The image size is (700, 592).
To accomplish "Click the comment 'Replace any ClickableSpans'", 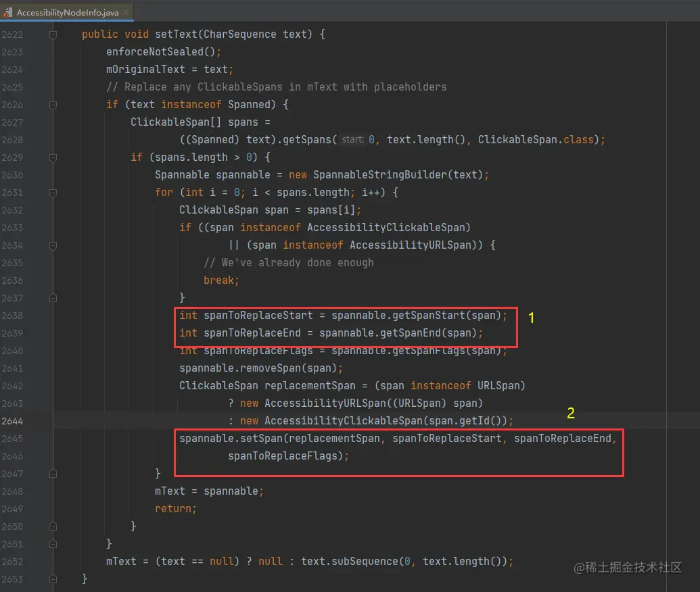I will click(x=203, y=87).
